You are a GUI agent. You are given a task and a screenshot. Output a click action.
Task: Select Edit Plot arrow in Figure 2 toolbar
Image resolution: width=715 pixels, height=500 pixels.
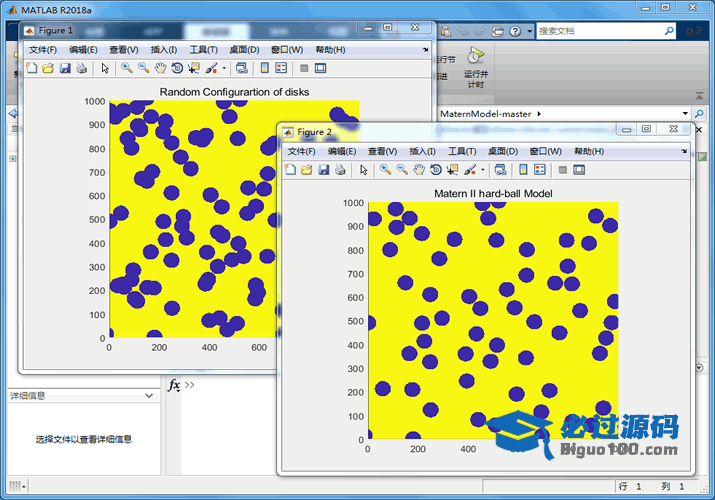364,170
